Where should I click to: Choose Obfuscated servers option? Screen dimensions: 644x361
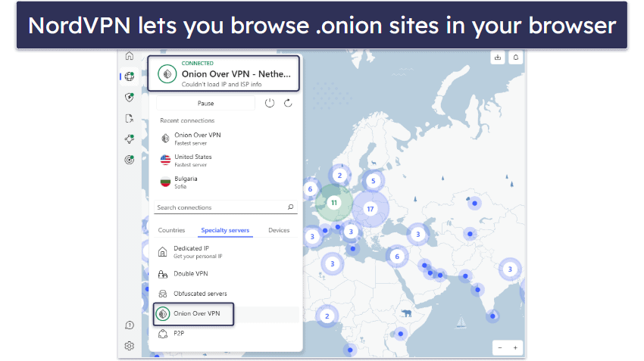coord(226,294)
